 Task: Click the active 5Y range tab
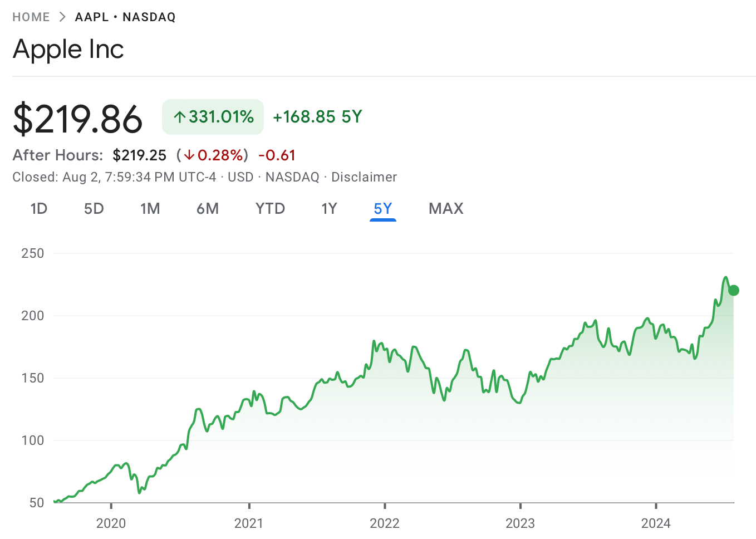383,209
